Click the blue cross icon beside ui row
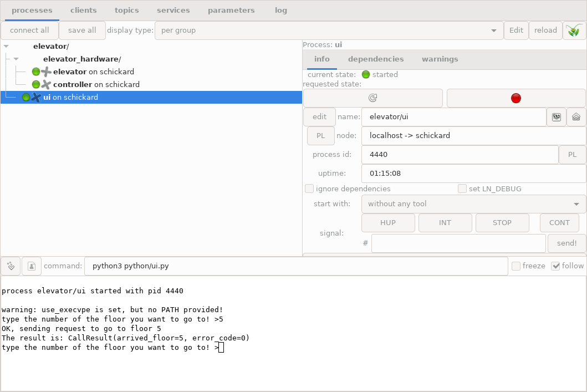Viewport: 587px width, 392px height. click(36, 98)
